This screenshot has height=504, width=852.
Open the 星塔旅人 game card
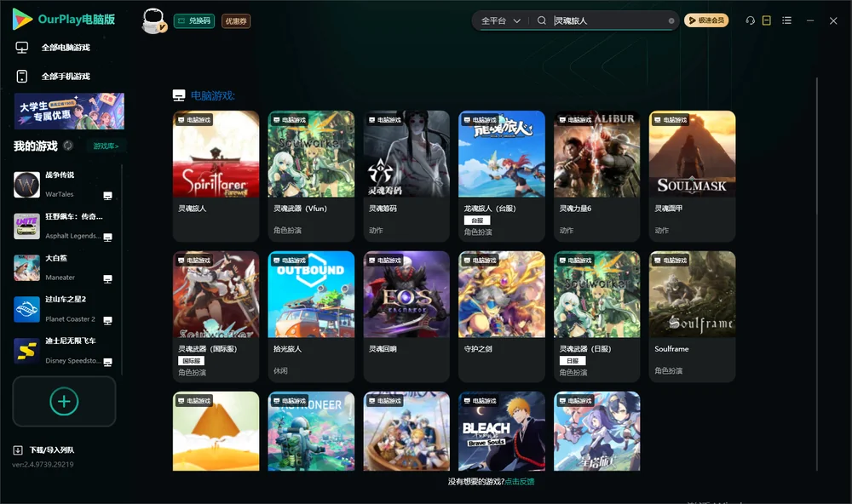click(x=596, y=432)
